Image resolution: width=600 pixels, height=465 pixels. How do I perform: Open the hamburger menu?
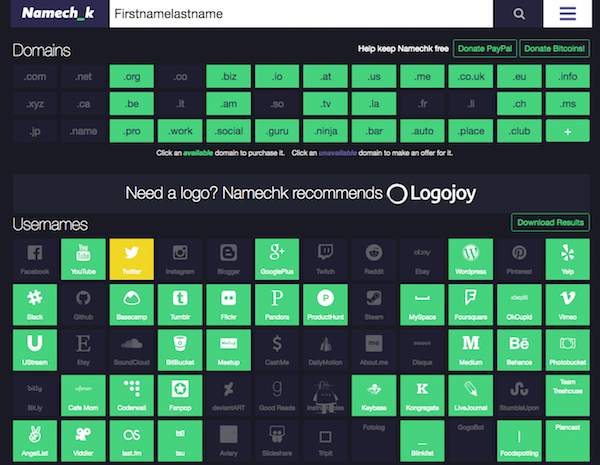(567, 14)
